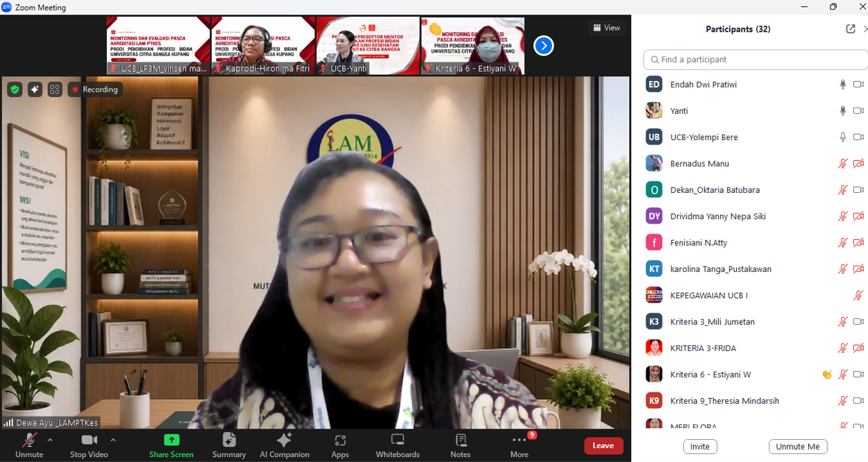Open the Notes tool
The image size is (868, 462).
click(460, 445)
